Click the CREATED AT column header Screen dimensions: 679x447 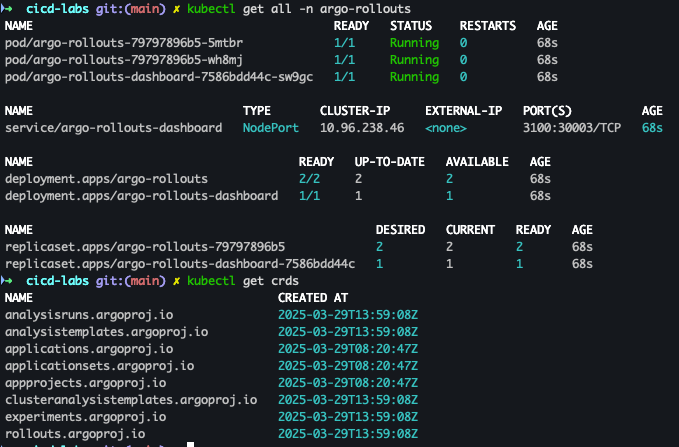click(x=313, y=298)
